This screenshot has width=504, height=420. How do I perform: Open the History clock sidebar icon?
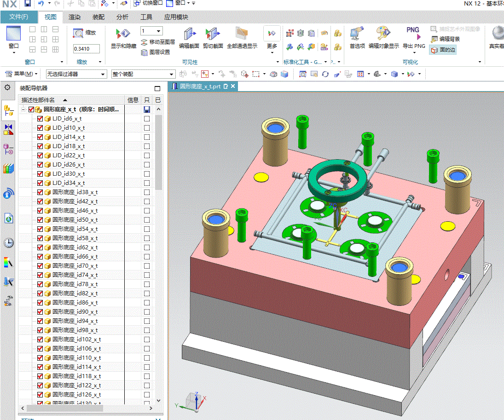[8, 242]
